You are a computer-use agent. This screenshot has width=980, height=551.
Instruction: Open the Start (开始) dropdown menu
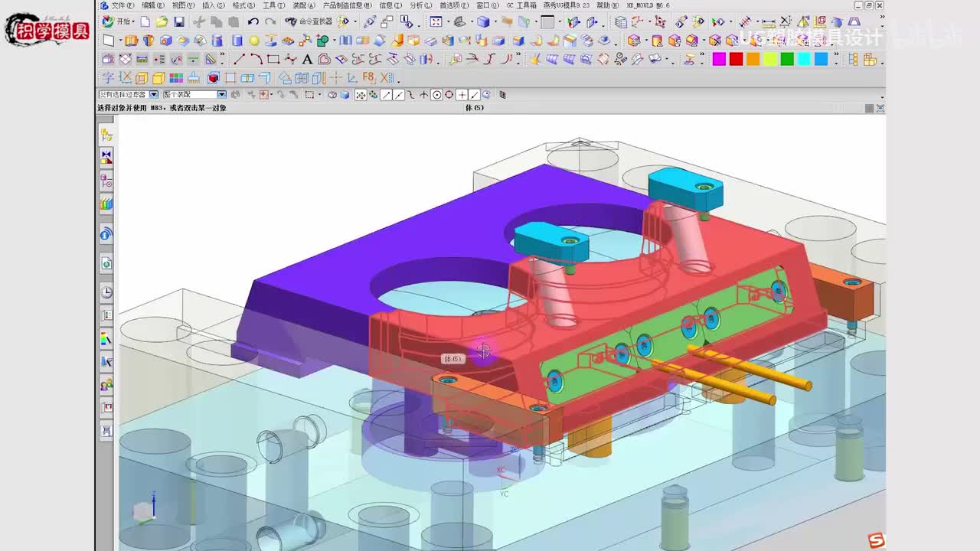(118, 22)
